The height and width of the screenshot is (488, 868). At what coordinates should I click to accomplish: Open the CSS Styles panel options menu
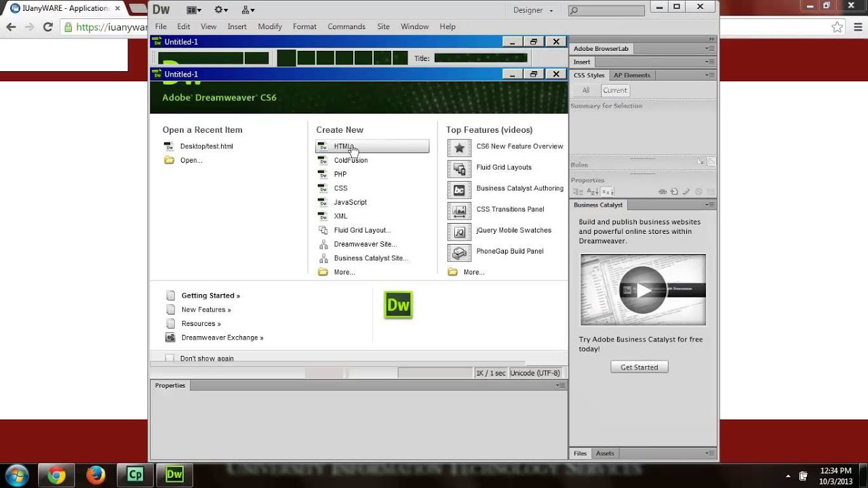[710, 75]
